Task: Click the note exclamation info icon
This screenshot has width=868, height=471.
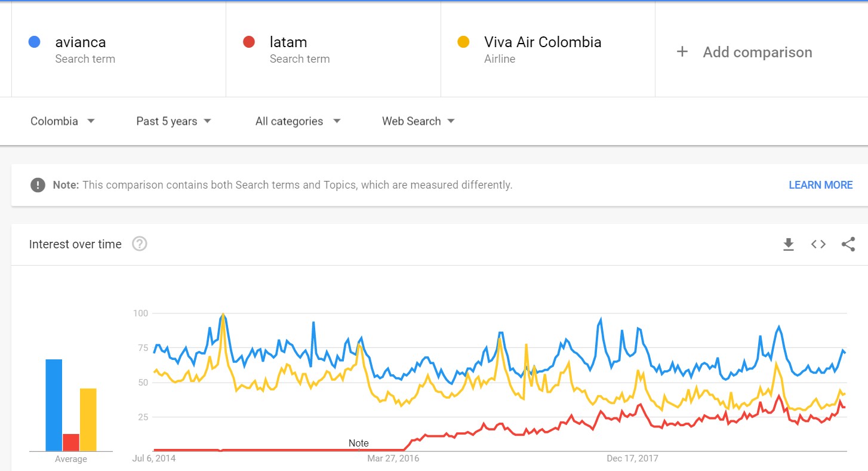Action: pyautogui.click(x=38, y=185)
